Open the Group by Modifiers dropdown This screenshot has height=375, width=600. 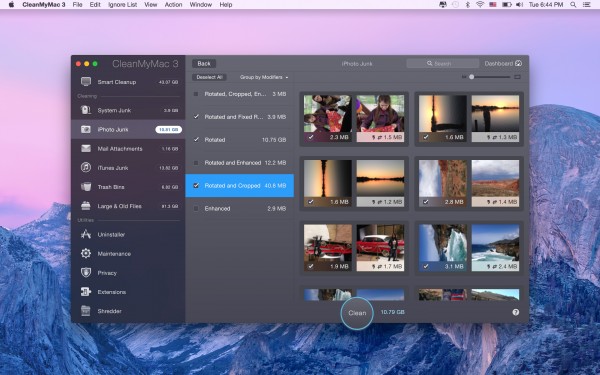click(264, 77)
